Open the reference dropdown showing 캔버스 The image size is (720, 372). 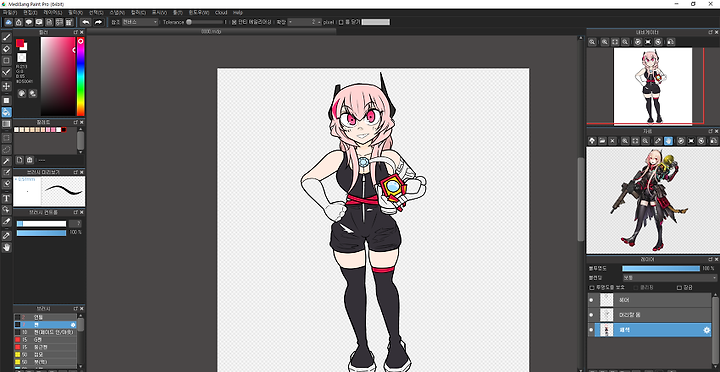pos(140,22)
